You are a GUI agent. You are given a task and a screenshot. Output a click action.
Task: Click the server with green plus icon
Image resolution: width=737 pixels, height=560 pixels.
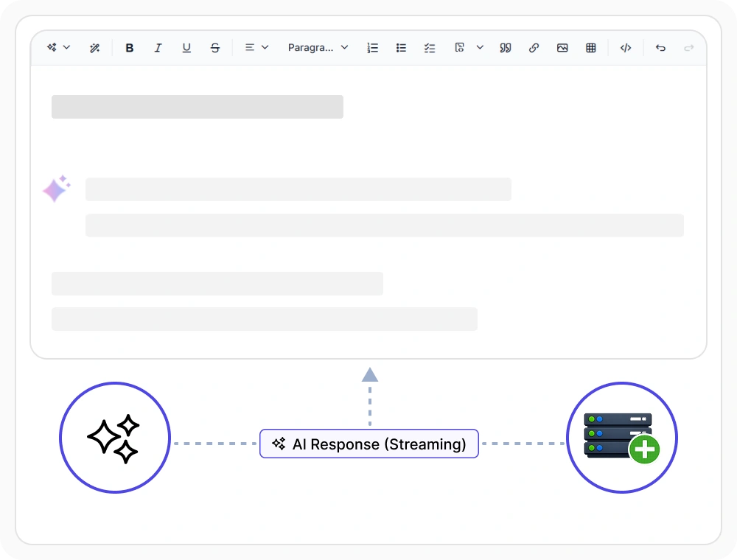621,438
